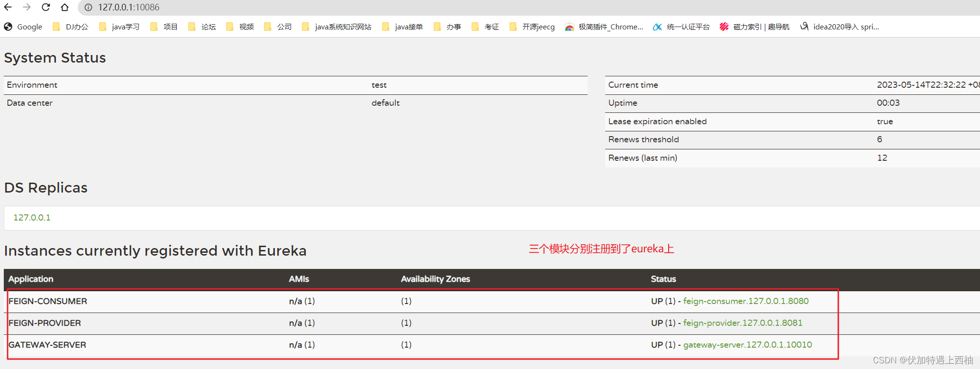Viewport: 980px width, 369px height.
Task: Open the DJ办公 bookmark folder
Action: [71, 27]
